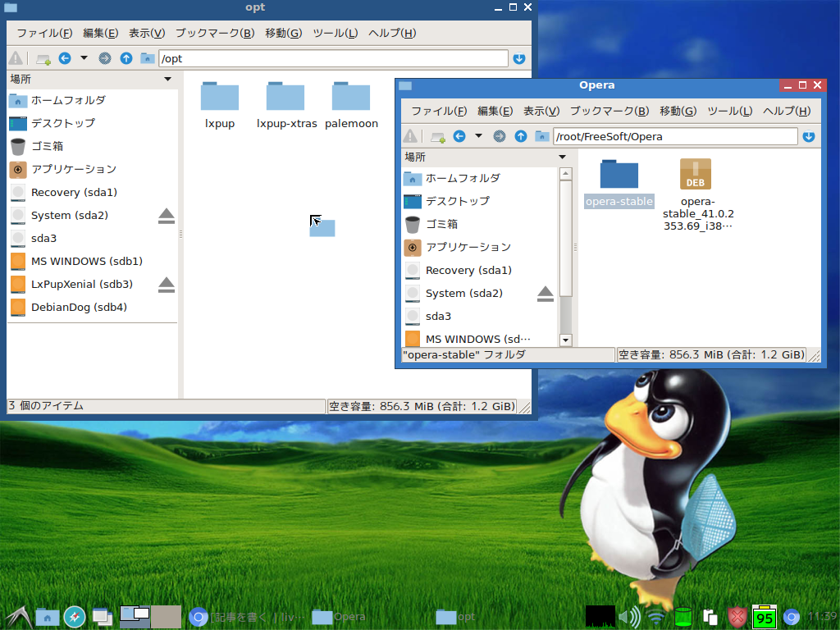Select LxPupXenial (sdb3) drive entry
This screenshot has height=630, width=840.
pos(81,285)
